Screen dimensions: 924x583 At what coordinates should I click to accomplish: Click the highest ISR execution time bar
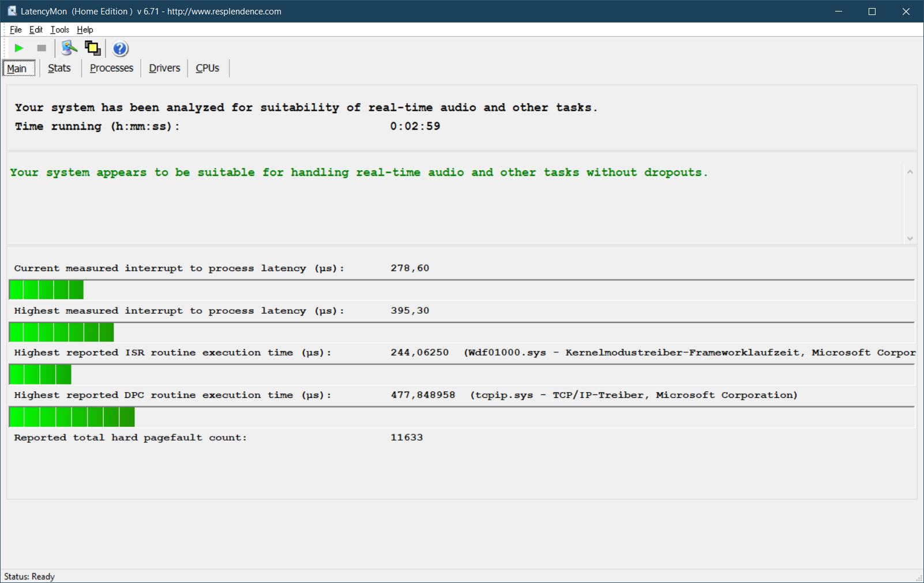[x=461, y=374]
